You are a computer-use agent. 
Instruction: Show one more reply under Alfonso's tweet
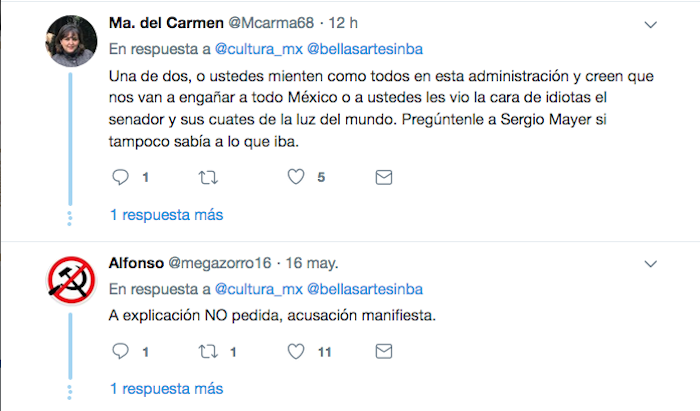pos(166,388)
